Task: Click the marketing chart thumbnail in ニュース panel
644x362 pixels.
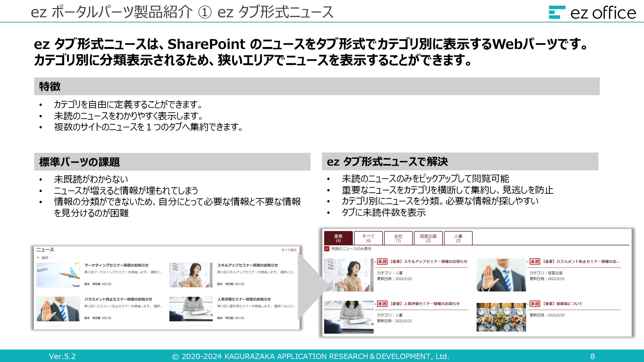Action: coord(58,275)
